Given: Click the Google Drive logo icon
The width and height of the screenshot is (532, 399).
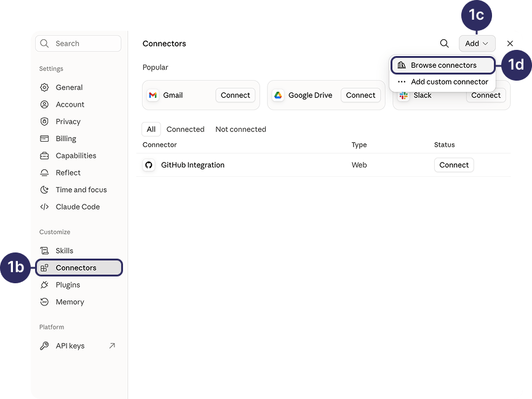Looking at the screenshot, I should (x=278, y=95).
